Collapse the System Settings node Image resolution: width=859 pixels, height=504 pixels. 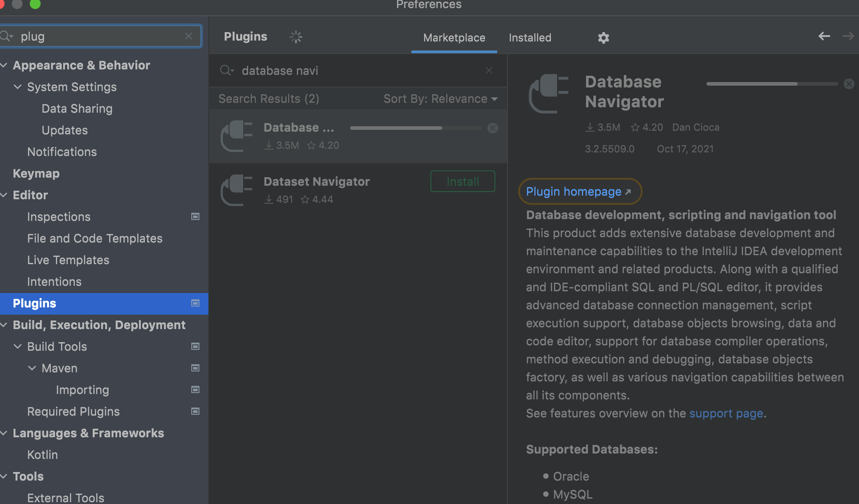[x=18, y=87]
